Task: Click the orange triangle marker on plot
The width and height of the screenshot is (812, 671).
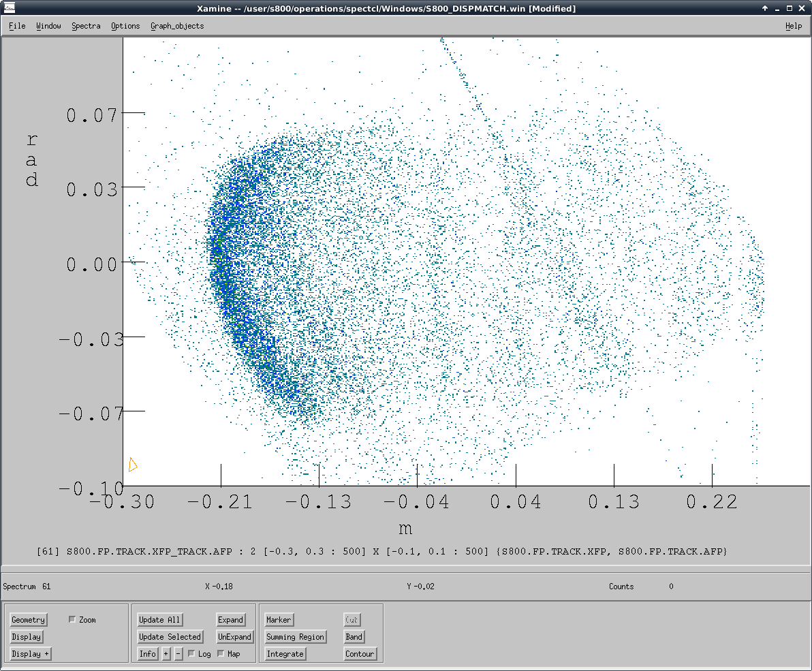Action: click(133, 465)
